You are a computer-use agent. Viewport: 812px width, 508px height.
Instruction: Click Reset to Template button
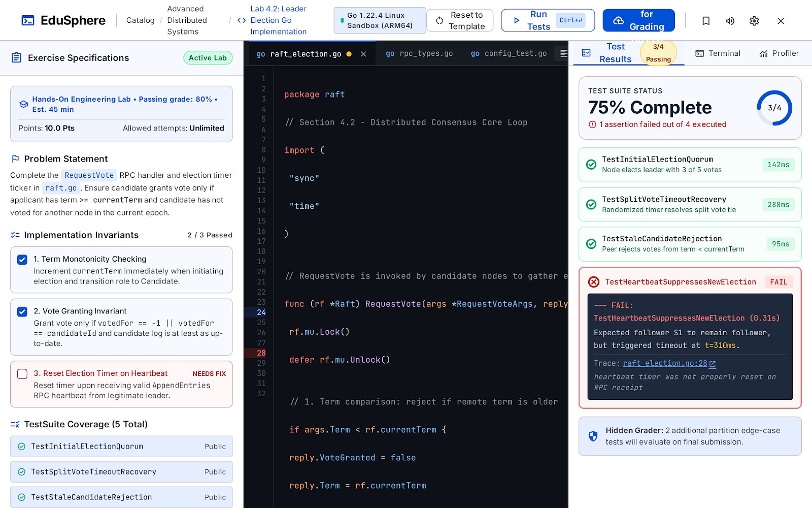click(460, 20)
